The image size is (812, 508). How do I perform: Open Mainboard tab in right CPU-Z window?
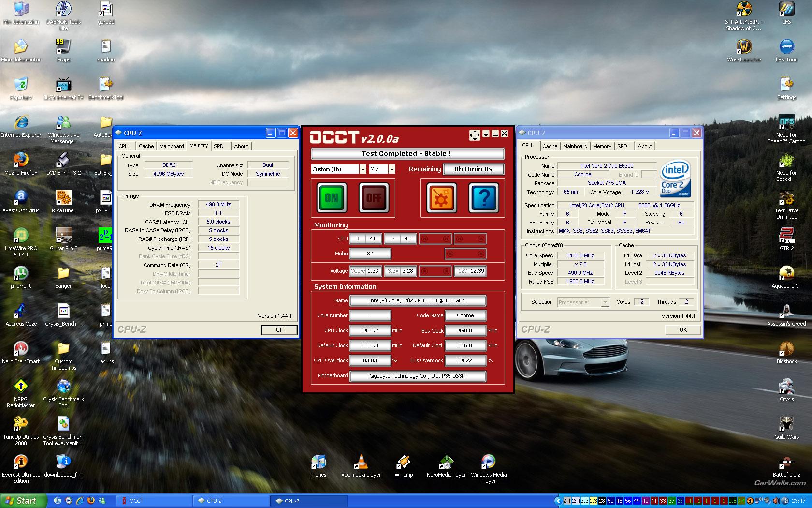coord(575,146)
